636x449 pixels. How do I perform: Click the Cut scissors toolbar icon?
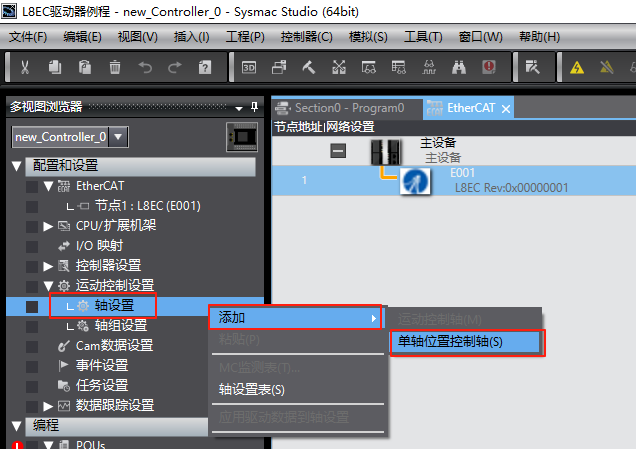click(25, 67)
